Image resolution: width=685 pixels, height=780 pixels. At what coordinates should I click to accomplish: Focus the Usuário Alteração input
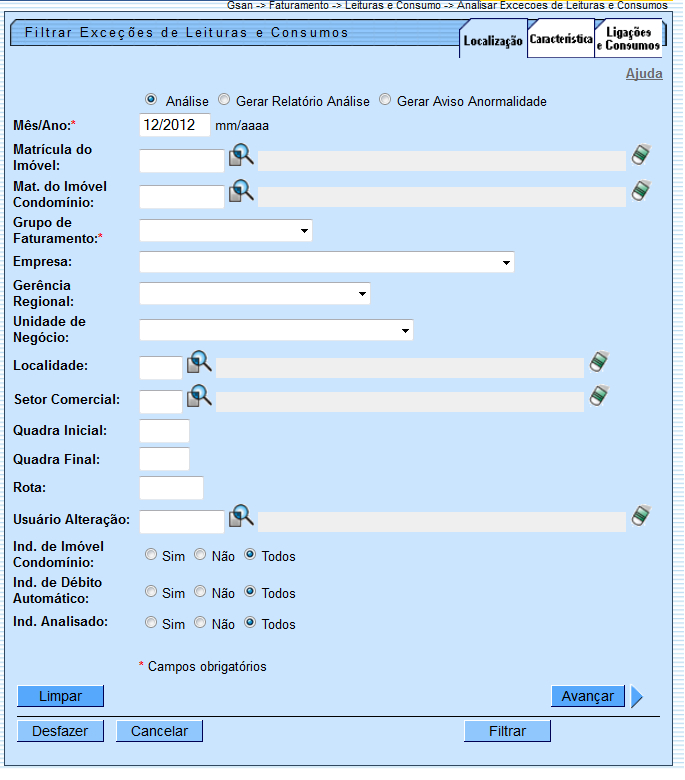coord(182,522)
